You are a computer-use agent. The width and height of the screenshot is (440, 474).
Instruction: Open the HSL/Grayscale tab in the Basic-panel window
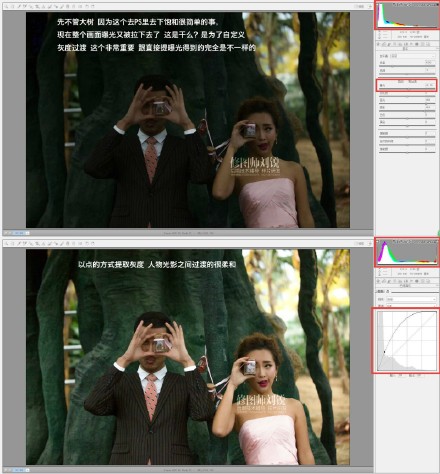click(395, 44)
